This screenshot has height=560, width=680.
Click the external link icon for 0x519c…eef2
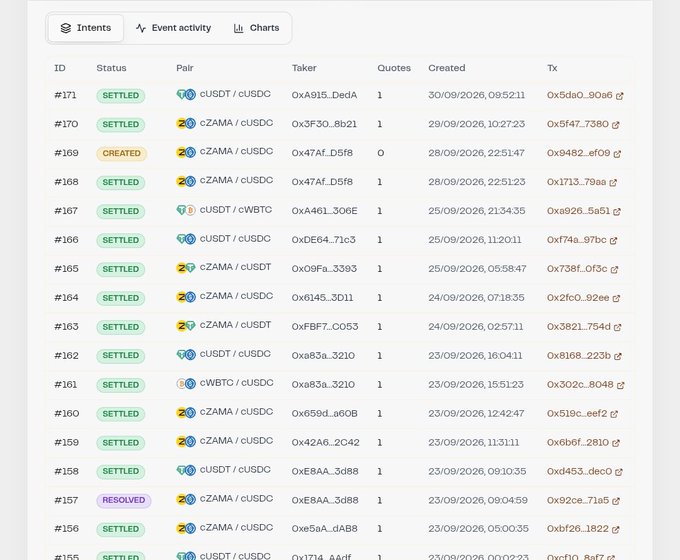click(614, 414)
